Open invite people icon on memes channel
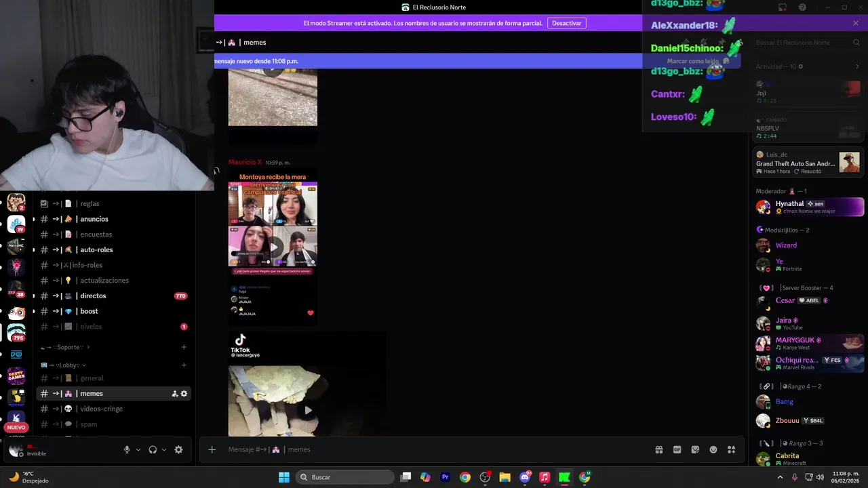The width and height of the screenshot is (868, 488). coord(174,394)
